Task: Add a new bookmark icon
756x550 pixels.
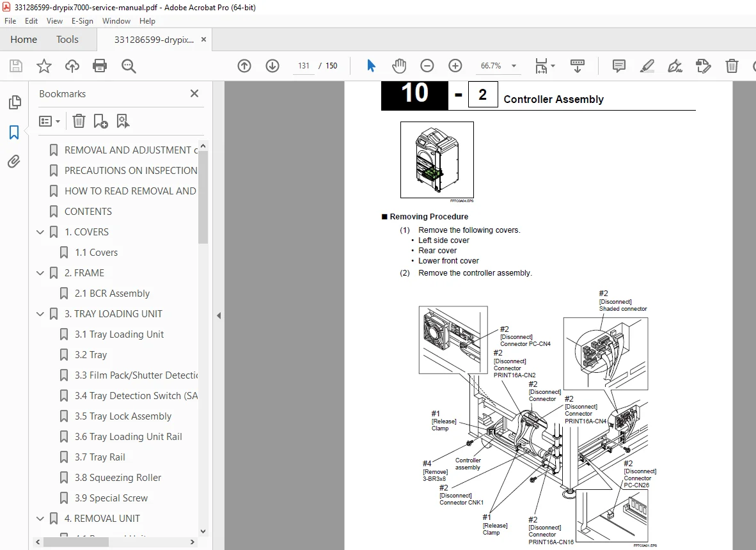Action: [x=100, y=121]
